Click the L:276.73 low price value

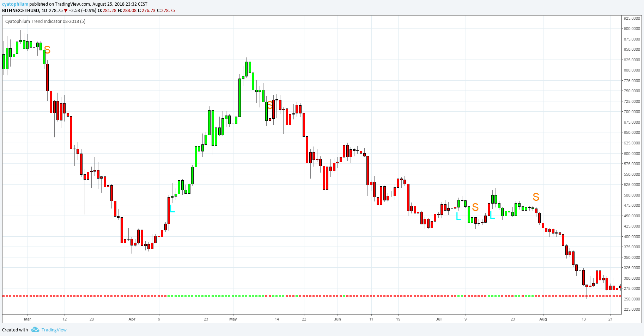click(x=147, y=11)
